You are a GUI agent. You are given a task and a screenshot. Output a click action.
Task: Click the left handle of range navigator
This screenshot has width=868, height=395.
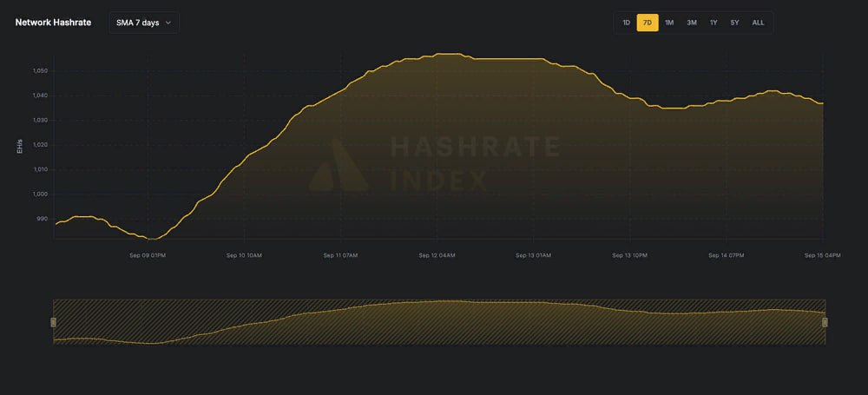[53, 322]
